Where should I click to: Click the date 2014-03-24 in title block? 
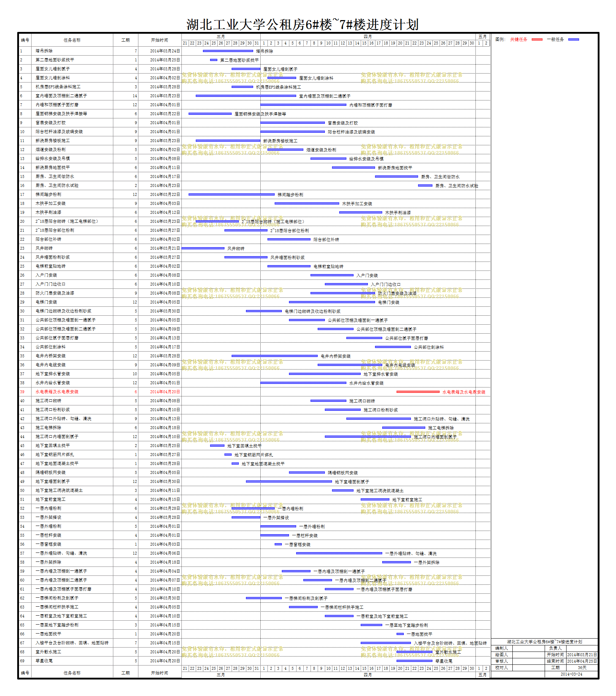click(x=572, y=674)
